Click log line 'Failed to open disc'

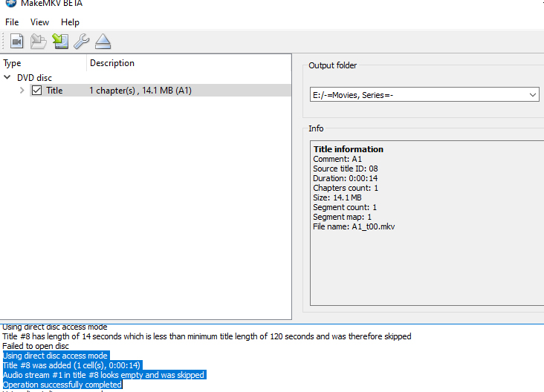(x=36, y=346)
